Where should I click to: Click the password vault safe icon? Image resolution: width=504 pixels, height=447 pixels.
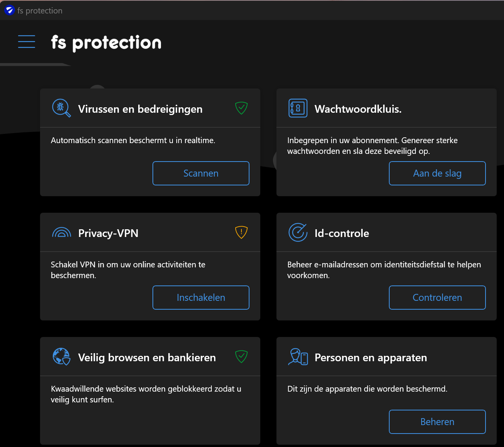point(298,108)
